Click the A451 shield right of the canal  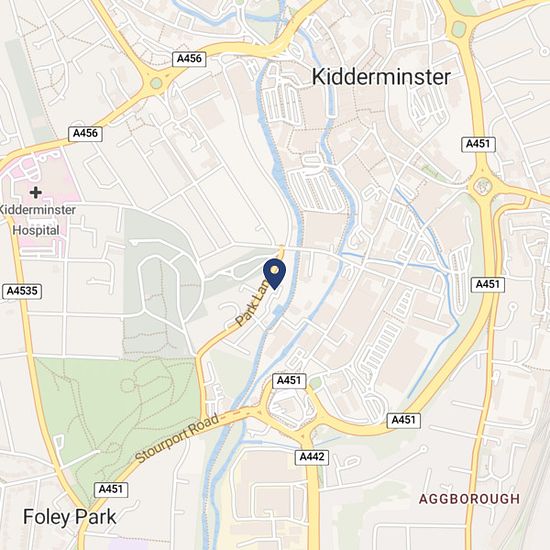(488, 284)
